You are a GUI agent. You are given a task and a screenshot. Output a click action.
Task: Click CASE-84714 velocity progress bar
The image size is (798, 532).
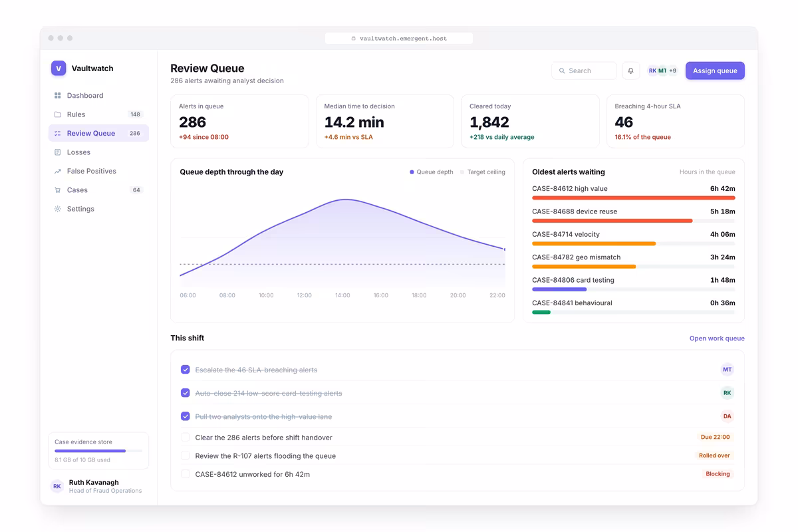(634, 244)
